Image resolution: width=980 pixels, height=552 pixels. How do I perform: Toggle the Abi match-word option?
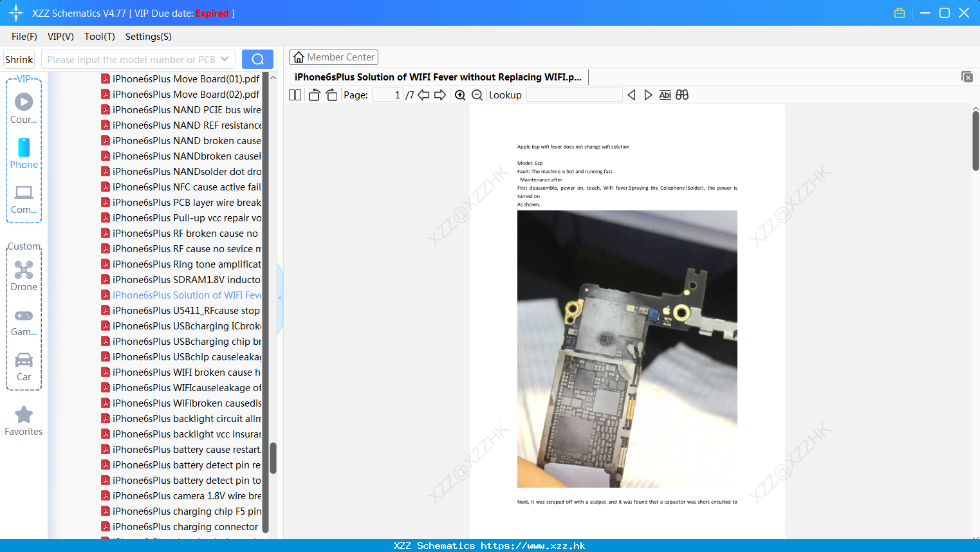point(665,95)
